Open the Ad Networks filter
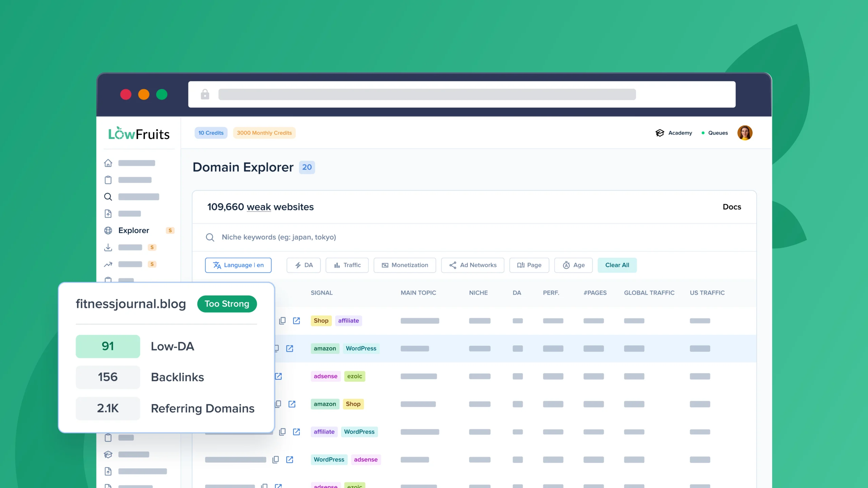Screen dimensions: 868x488 (x=473, y=265)
